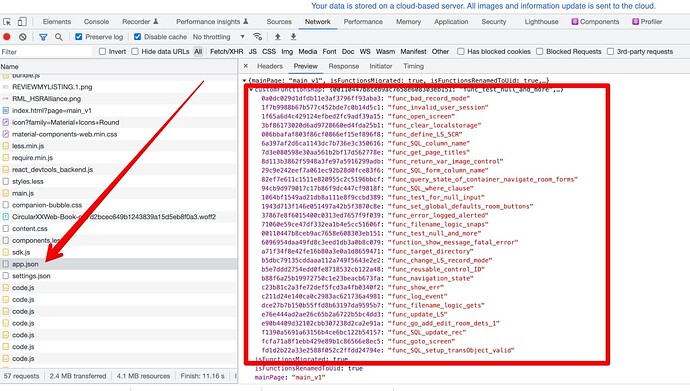The width and height of the screenshot is (690, 391).
Task: Enable Hide data URLs checkbox
Action: click(x=135, y=51)
